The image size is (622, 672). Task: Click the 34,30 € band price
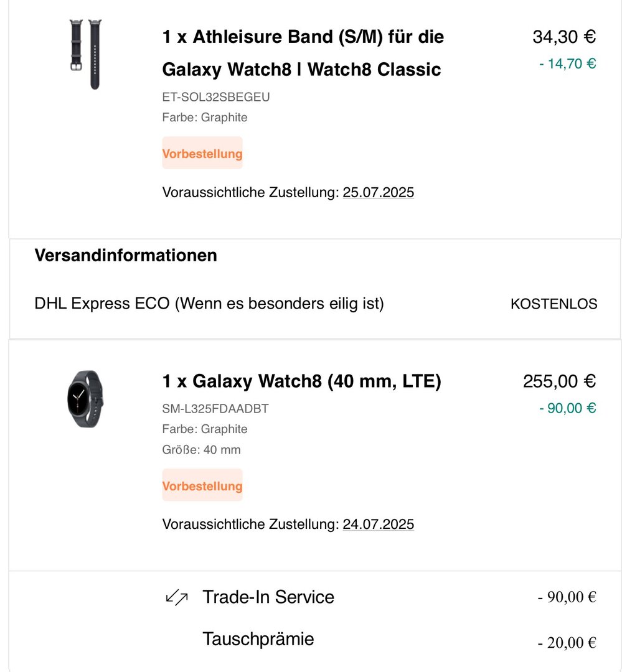pos(564,37)
